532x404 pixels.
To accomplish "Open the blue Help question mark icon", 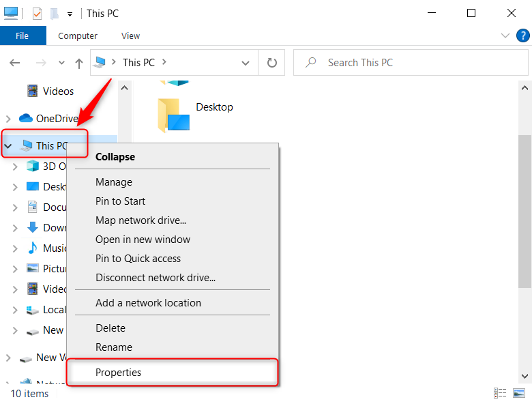I will 523,35.
